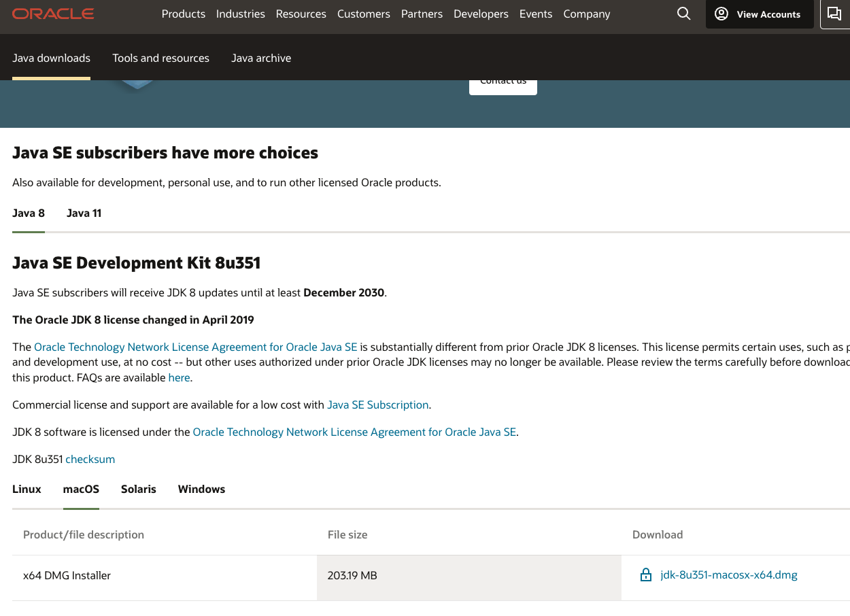This screenshot has height=616, width=850.
Task: Open the Java SE Subscription link
Action: (x=378, y=405)
